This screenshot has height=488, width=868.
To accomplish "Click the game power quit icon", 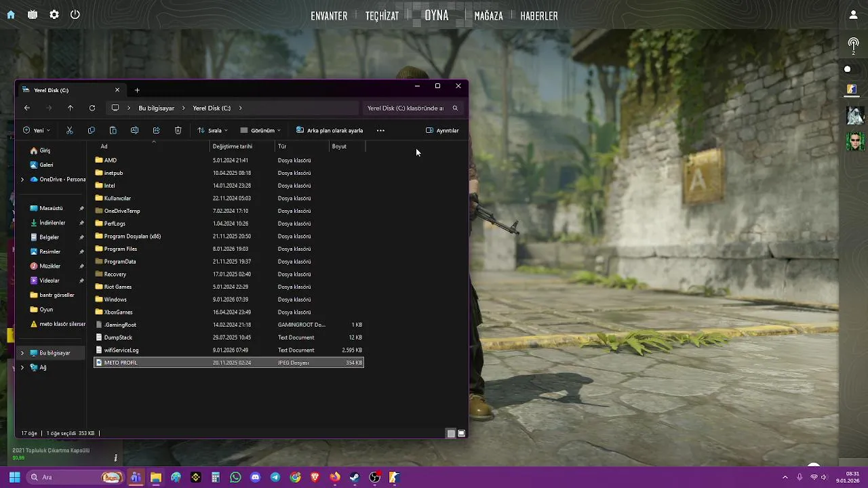I will coord(75,15).
